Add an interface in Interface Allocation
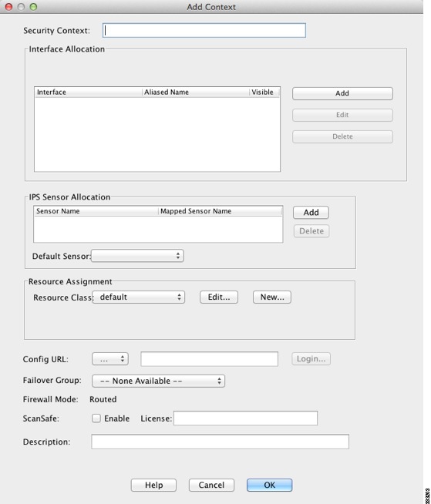The image size is (431, 504). click(342, 93)
